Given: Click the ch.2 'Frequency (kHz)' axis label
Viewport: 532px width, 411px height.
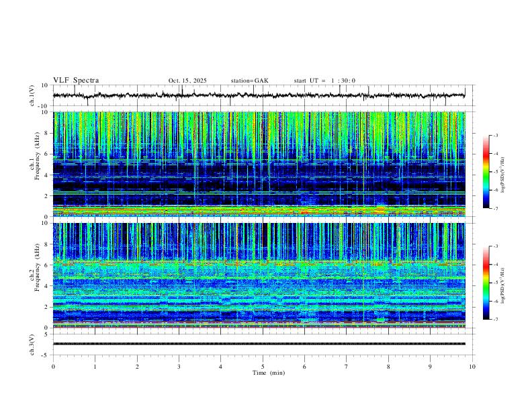Looking at the screenshot, I should tap(37, 267).
